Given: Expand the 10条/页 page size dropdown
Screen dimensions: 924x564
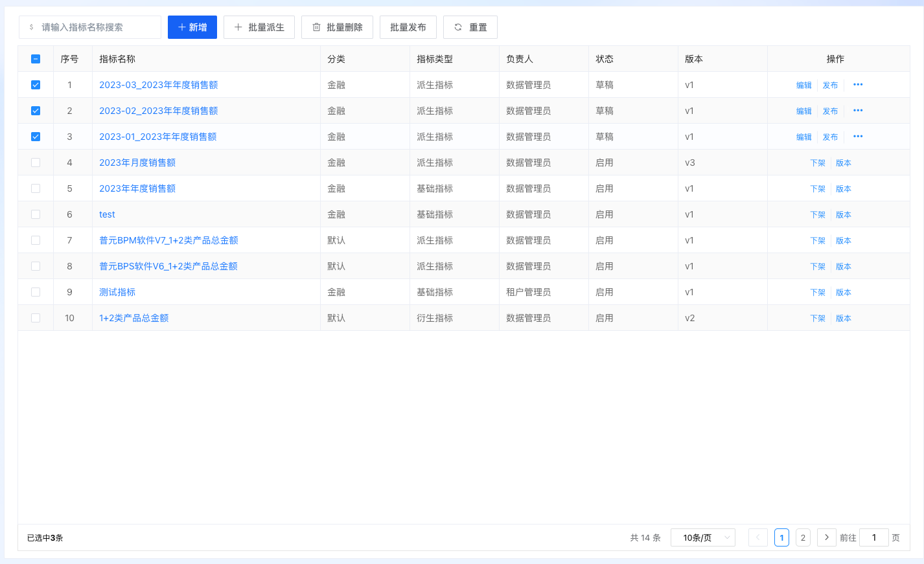Looking at the screenshot, I should coord(702,537).
